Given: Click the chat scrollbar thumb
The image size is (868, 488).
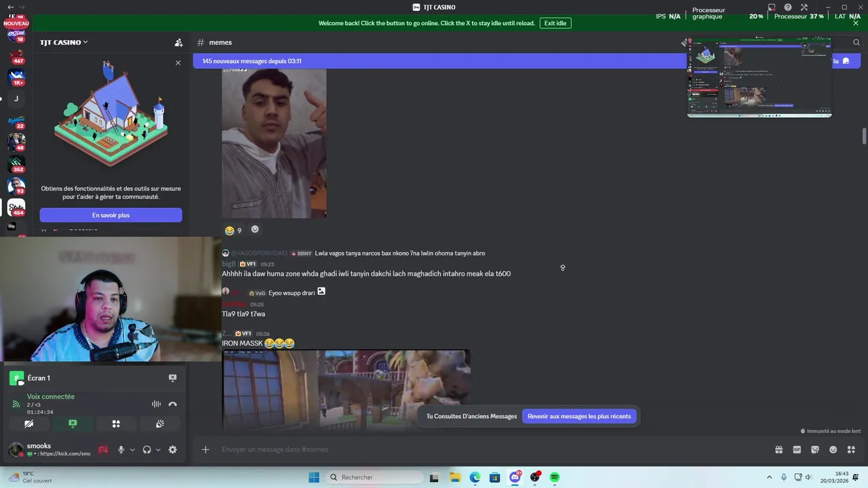Looking at the screenshot, I should tap(865, 136).
